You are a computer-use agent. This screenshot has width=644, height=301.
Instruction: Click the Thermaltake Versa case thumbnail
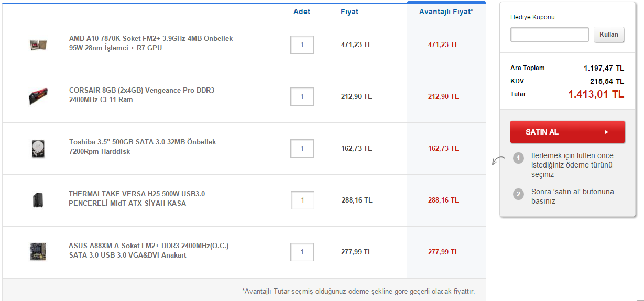pyautogui.click(x=38, y=200)
